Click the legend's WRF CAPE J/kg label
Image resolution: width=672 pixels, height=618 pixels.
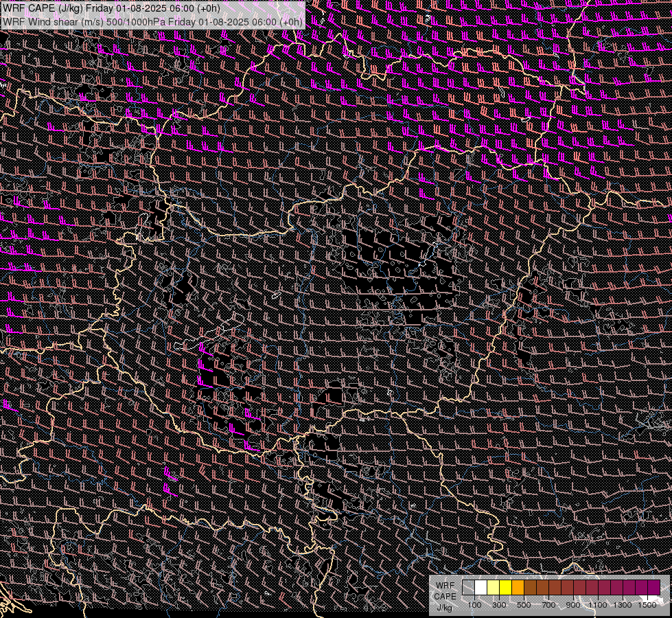click(x=445, y=597)
